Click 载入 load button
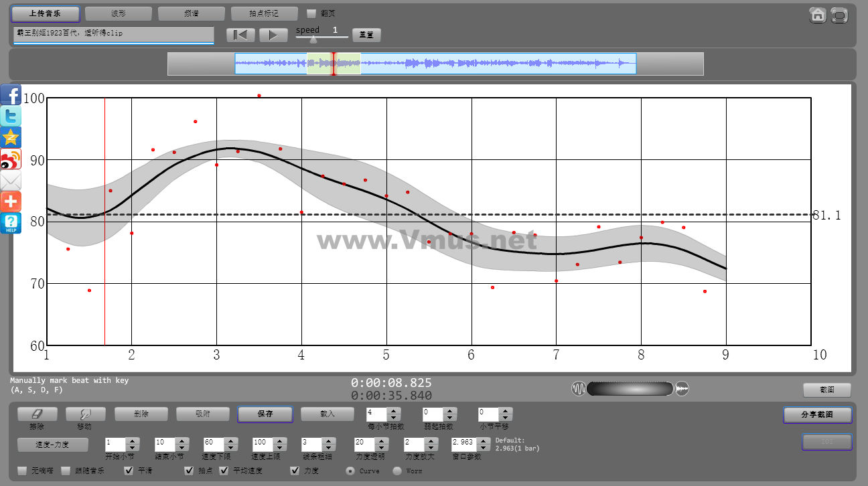Image resolution: width=868 pixels, height=486 pixels. point(327,414)
